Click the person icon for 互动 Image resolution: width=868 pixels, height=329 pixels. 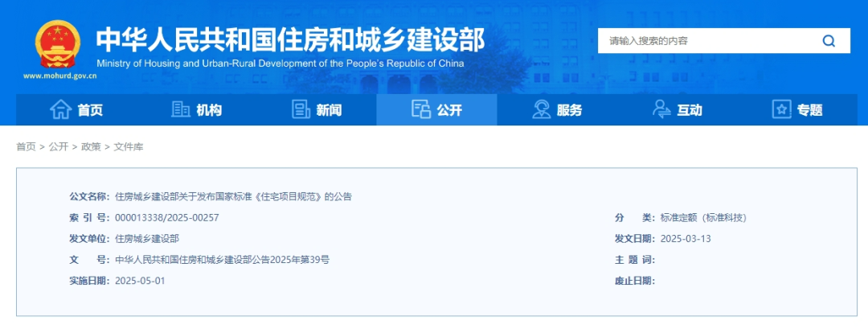click(x=661, y=110)
